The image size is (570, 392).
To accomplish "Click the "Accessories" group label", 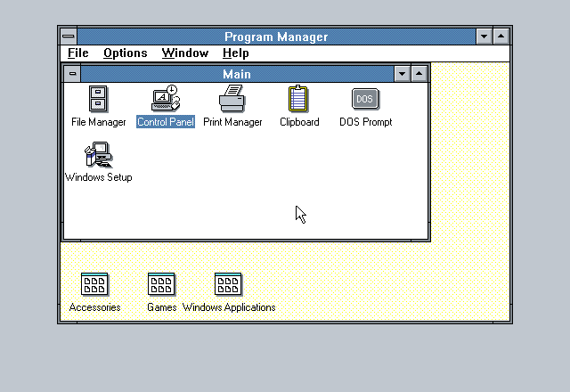I will click(95, 307).
